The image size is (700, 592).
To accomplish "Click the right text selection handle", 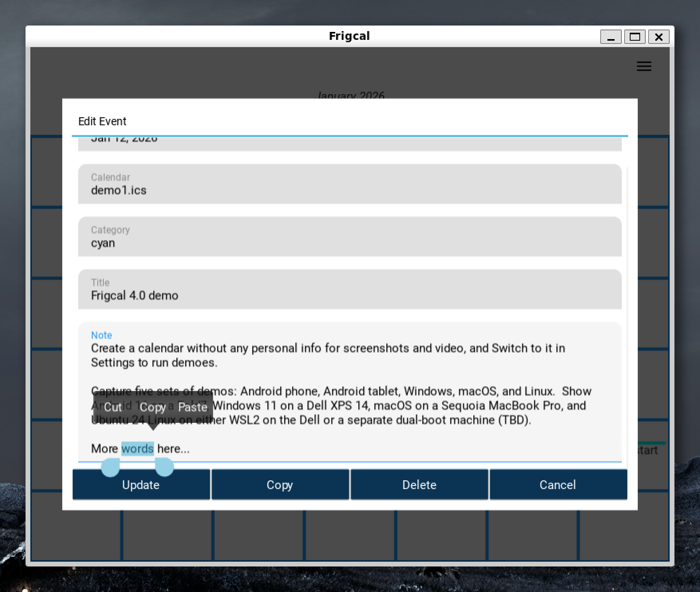I will tap(164, 467).
